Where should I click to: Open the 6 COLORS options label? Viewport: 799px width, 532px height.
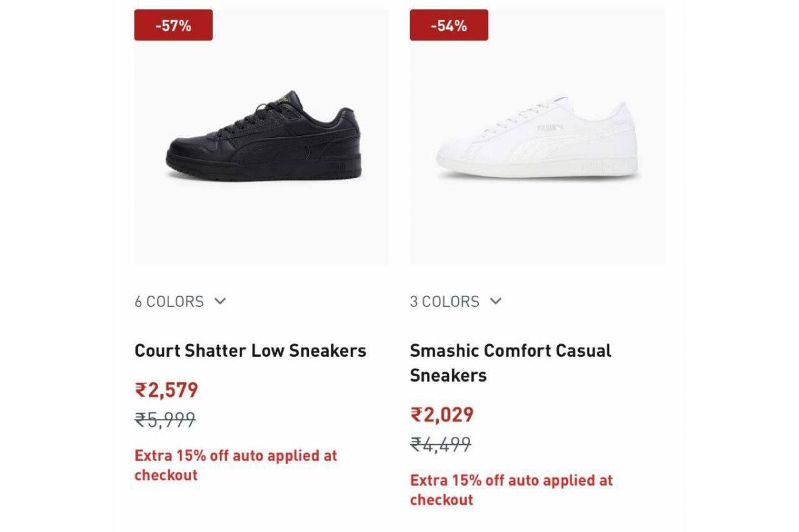(169, 302)
